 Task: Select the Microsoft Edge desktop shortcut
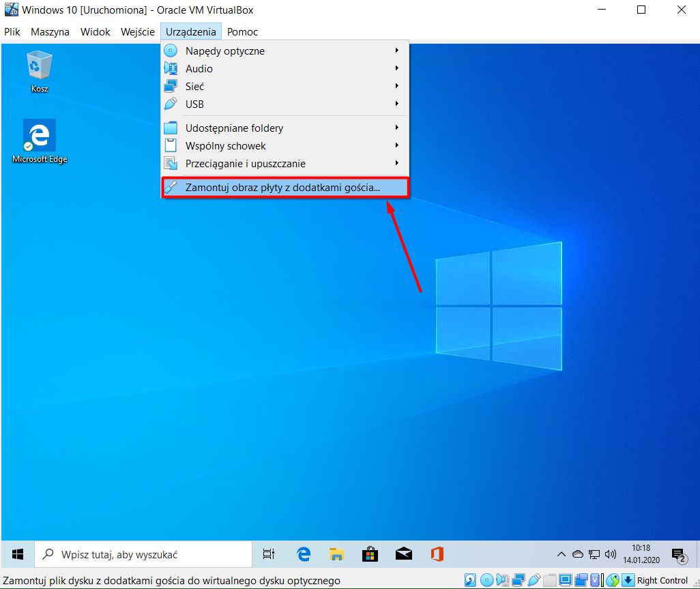[40, 141]
